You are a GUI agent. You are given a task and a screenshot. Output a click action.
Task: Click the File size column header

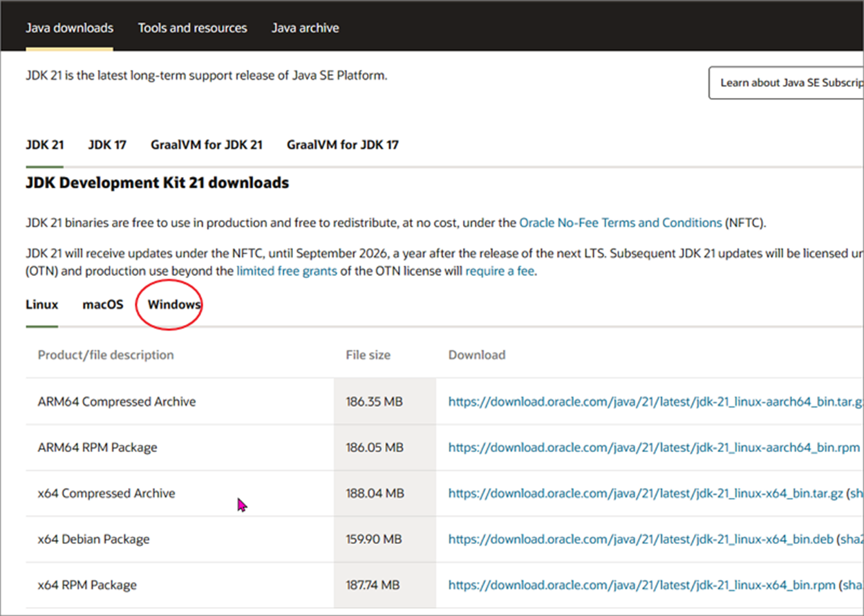coord(368,355)
